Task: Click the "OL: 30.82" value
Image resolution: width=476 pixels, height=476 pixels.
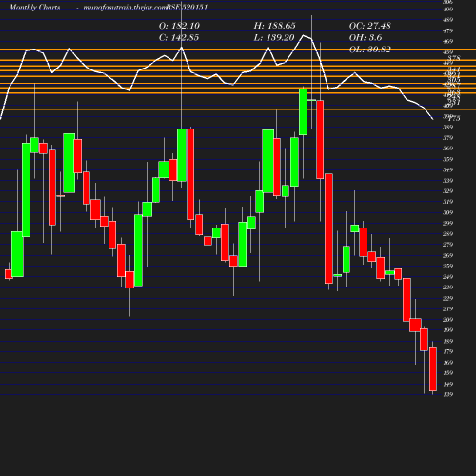Action: pos(370,50)
